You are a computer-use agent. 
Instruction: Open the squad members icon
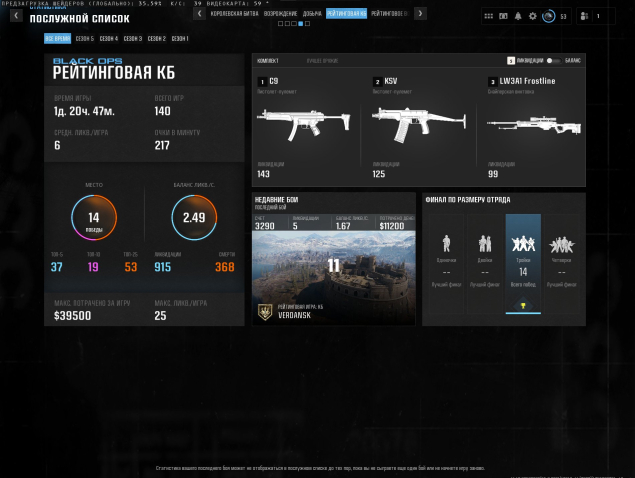coord(584,16)
